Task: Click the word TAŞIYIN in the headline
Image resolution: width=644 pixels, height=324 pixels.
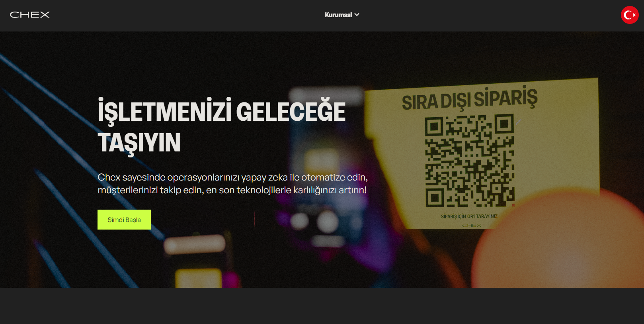Action: pos(139,143)
